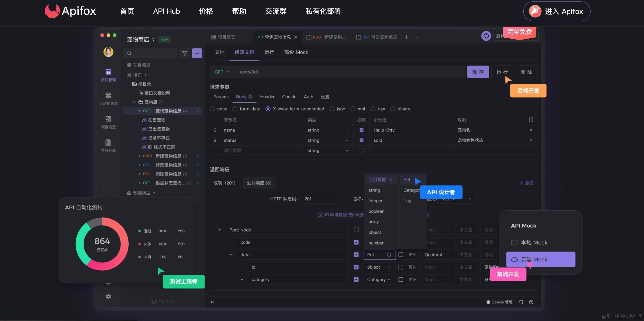Open the 公共响应 (6) tab
The image size is (644, 321).
(x=259, y=183)
